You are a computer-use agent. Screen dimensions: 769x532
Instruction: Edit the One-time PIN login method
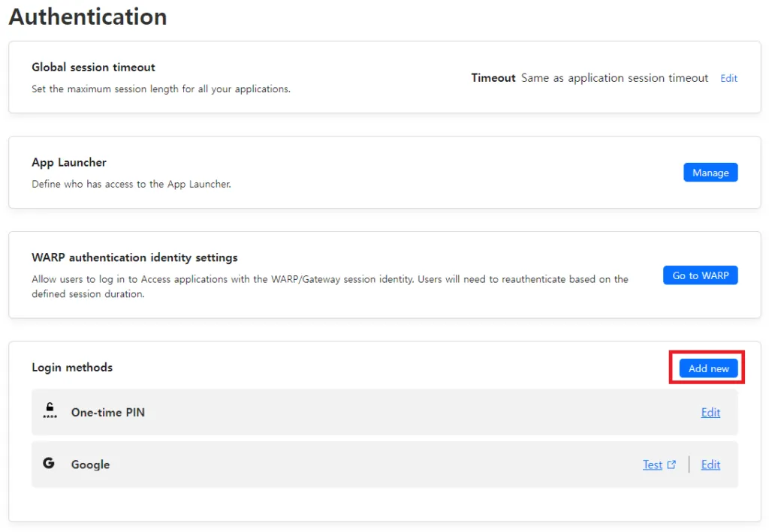(x=710, y=412)
